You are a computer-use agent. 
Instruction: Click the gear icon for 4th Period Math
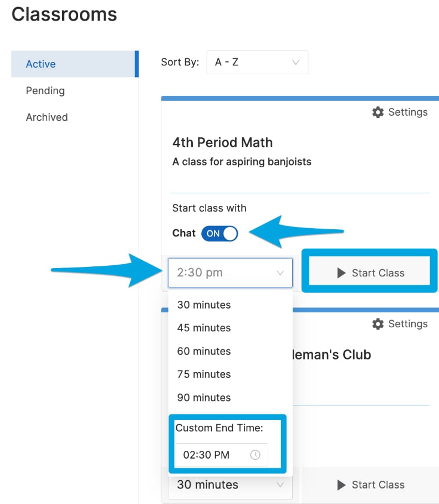click(x=378, y=112)
